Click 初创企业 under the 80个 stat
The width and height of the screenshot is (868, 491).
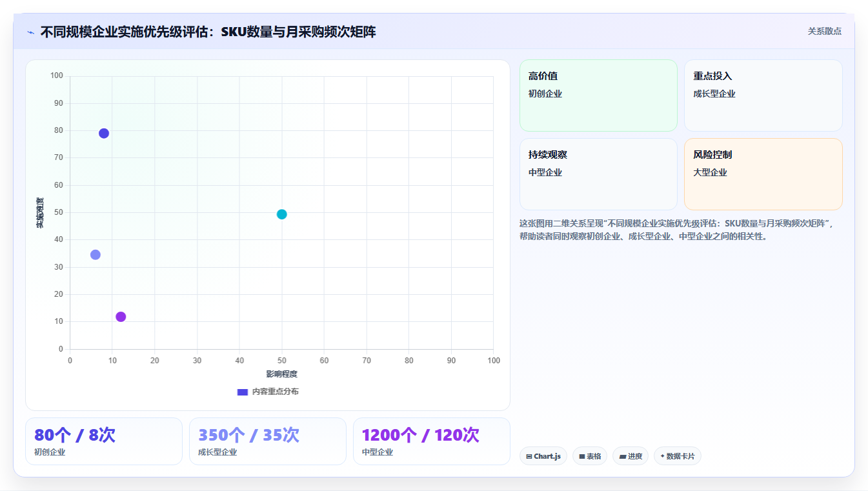point(50,452)
